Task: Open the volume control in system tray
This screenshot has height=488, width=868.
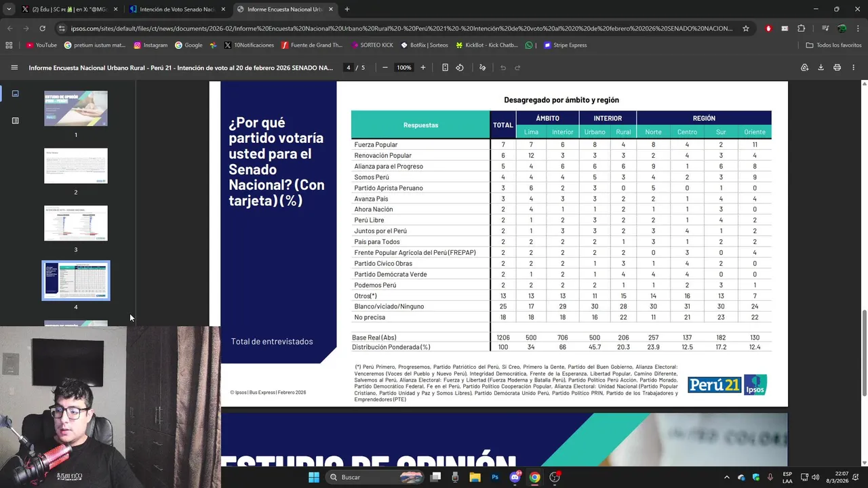Action: [x=815, y=477]
